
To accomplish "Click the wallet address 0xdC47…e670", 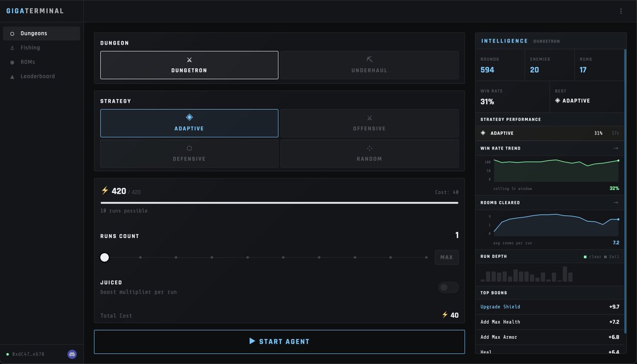I will pos(28,354).
